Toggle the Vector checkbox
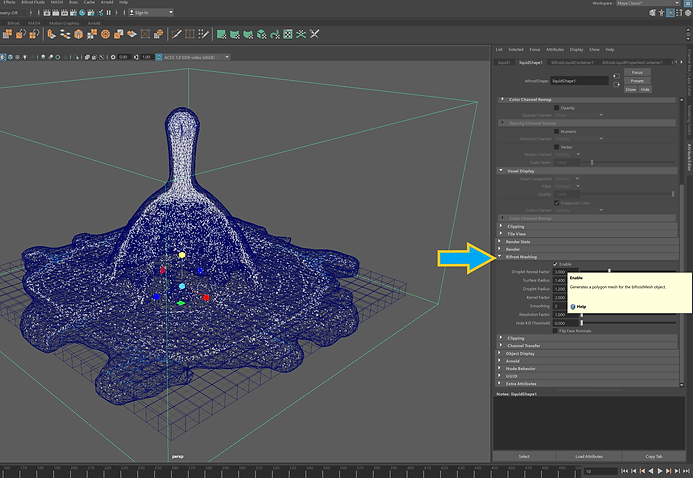693x478 pixels. coord(556,147)
